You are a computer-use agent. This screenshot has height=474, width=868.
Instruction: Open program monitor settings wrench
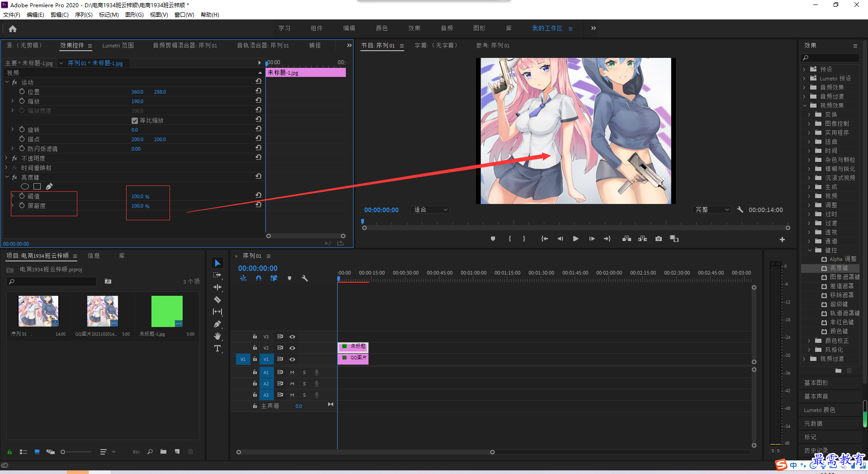tap(740, 210)
